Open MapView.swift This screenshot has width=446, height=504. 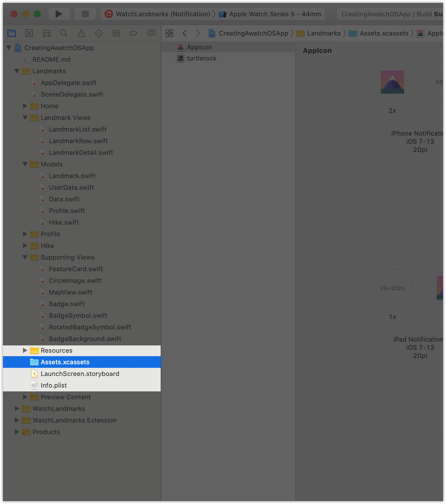(82, 292)
